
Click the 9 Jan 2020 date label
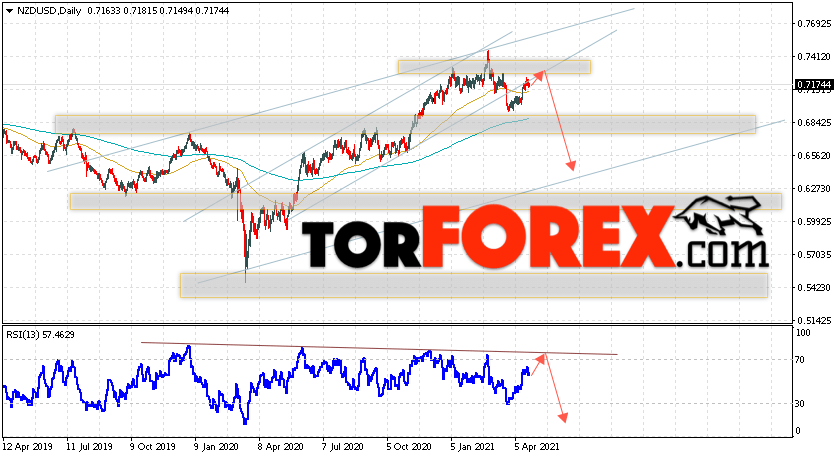click(217, 446)
